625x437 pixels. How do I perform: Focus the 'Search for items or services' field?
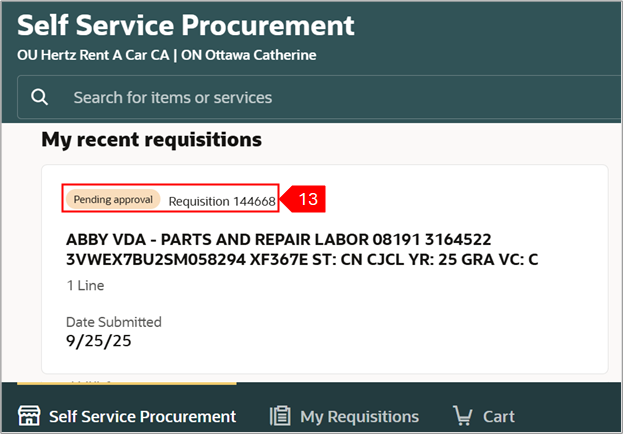tap(300, 98)
